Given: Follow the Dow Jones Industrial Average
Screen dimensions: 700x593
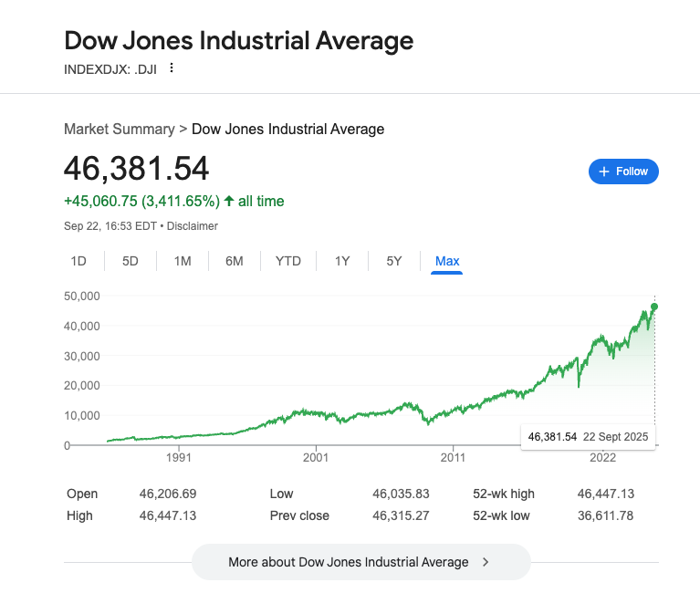Looking at the screenshot, I should pos(623,172).
